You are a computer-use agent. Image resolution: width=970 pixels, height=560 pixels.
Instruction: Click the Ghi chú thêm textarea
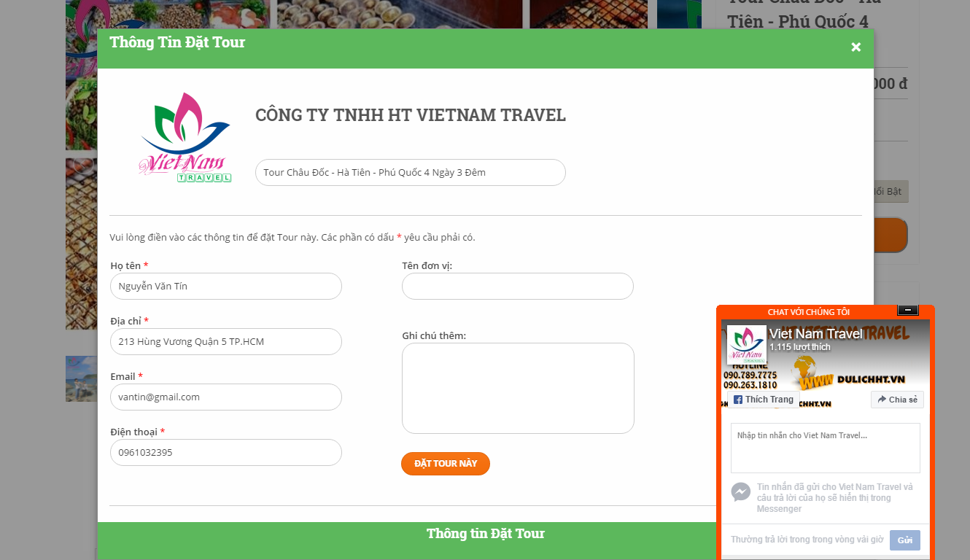pyautogui.click(x=518, y=389)
